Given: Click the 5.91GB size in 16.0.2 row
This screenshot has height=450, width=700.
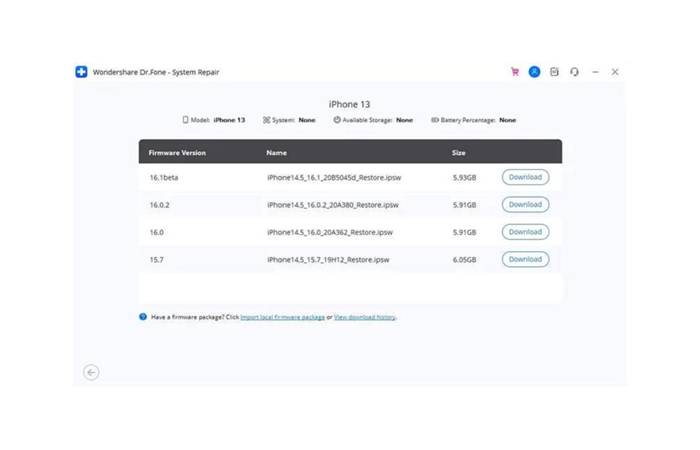Looking at the screenshot, I should pyautogui.click(x=464, y=205).
